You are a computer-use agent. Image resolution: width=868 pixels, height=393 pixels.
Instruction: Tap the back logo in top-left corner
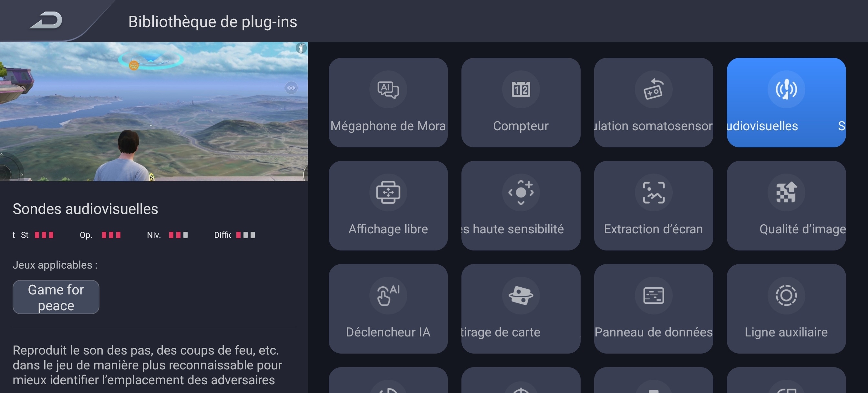pyautogui.click(x=46, y=21)
